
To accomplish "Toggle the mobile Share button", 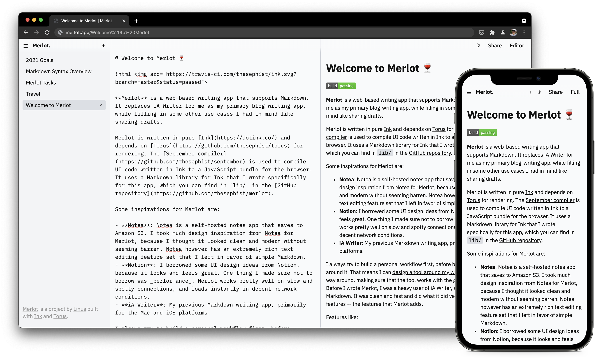I will point(555,92).
